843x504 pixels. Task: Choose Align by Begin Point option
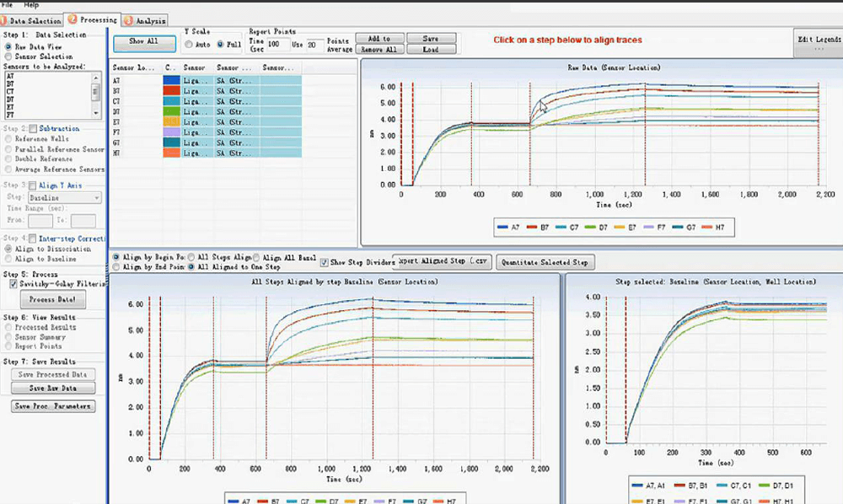116,257
